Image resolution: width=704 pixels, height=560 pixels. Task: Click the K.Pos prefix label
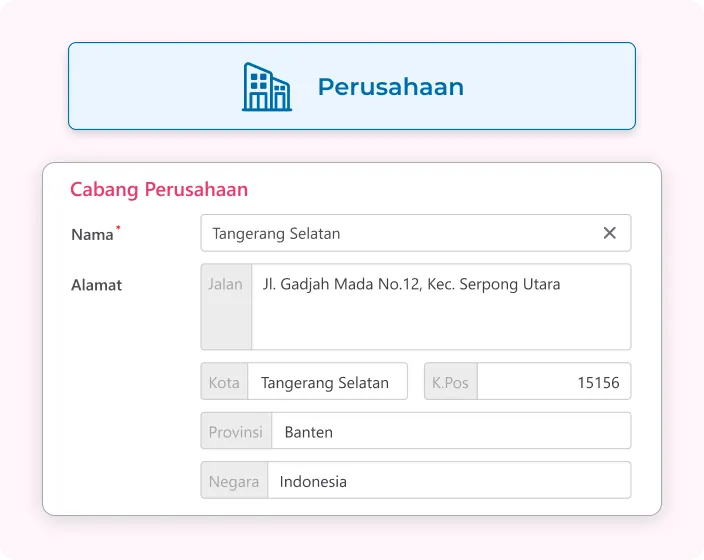click(450, 383)
